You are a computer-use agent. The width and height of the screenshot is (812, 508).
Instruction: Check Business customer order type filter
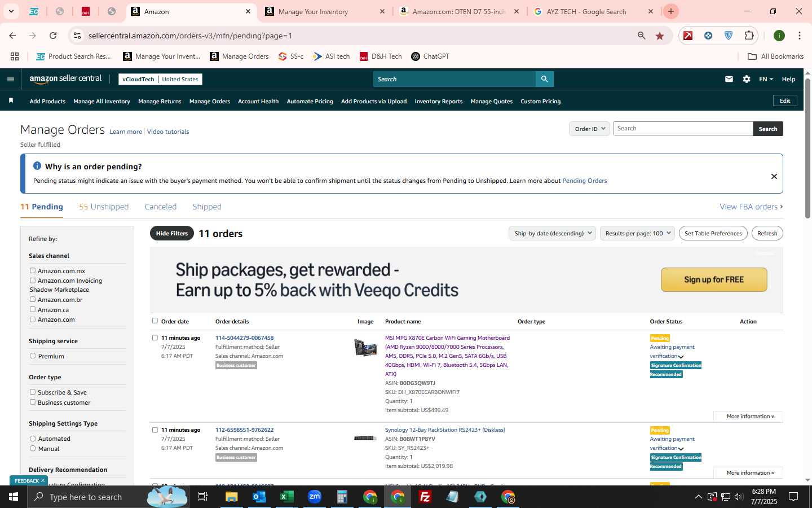click(x=33, y=402)
